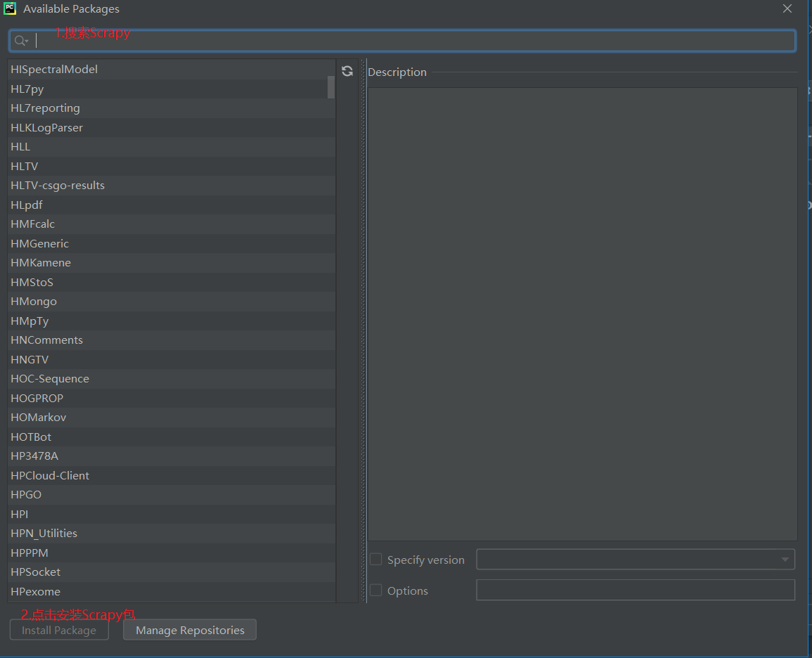
Task: Click the Install Package button
Action: (x=59, y=630)
